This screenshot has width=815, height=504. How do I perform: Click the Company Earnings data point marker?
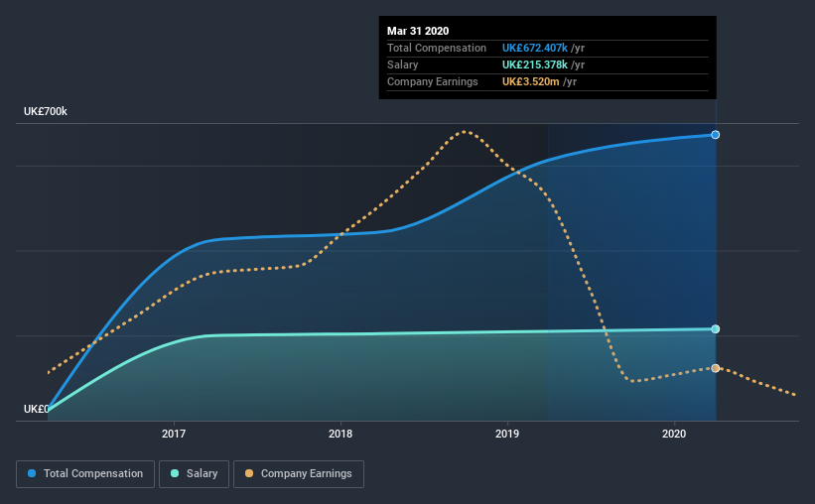[715, 368]
